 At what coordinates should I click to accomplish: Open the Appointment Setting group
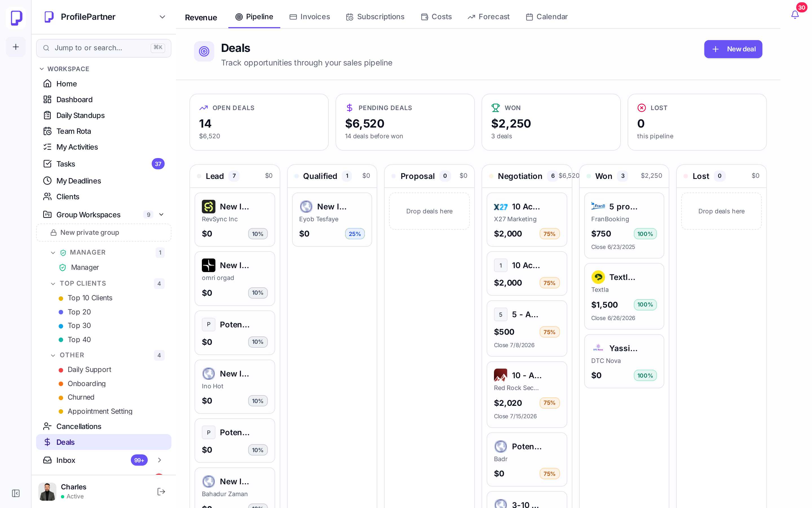tap(100, 411)
